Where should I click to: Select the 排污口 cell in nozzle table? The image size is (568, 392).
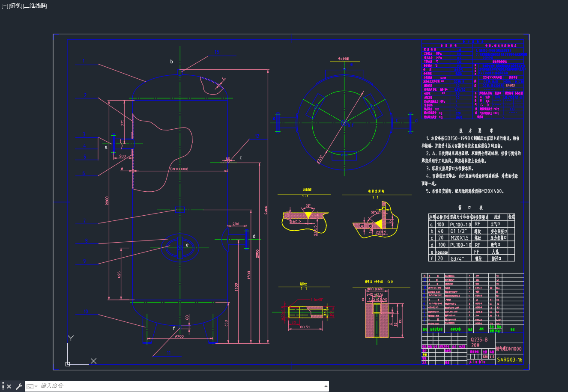(496, 258)
